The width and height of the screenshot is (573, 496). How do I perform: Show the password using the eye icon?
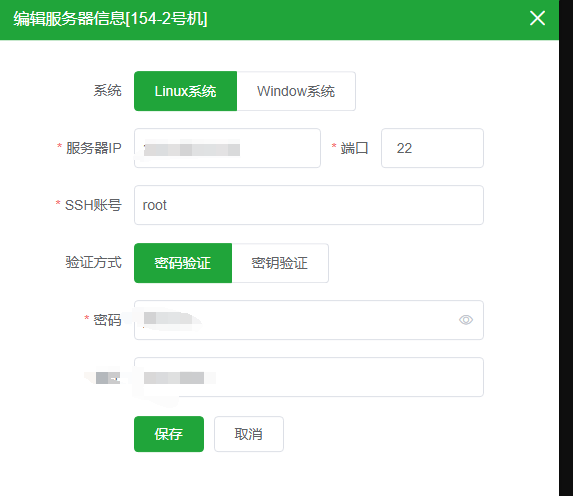[x=466, y=320]
